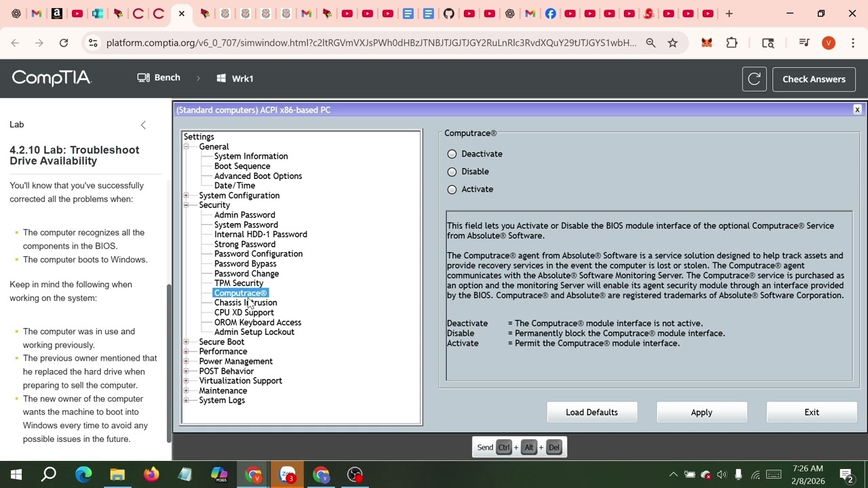Expand the Power Management node
Image resolution: width=868 pixels, height=488 pixels.
click(x=186, y=361)
